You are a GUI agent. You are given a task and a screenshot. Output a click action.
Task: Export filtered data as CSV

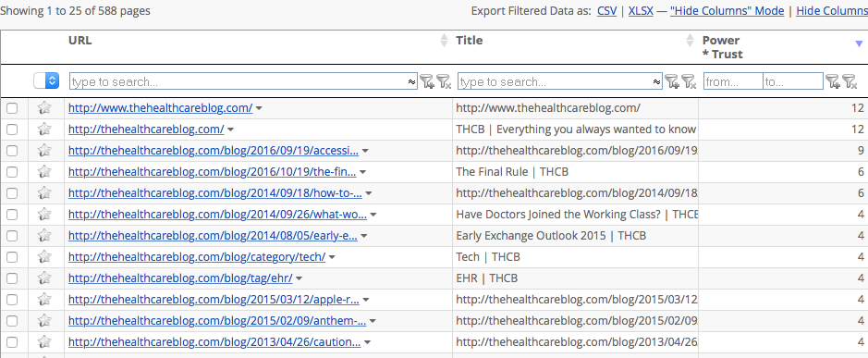pyautogui.click(x=606, y=10)
